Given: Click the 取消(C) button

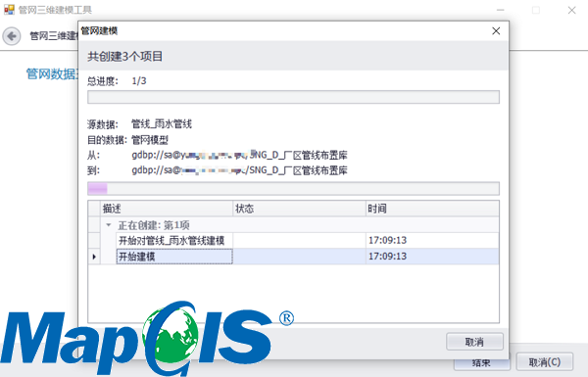Looking at the screenshot, I should tap(545, 362).
